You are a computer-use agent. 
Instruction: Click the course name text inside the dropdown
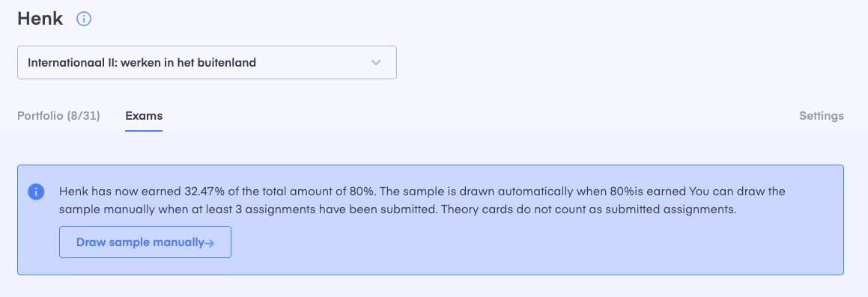[x=142, y=63]
